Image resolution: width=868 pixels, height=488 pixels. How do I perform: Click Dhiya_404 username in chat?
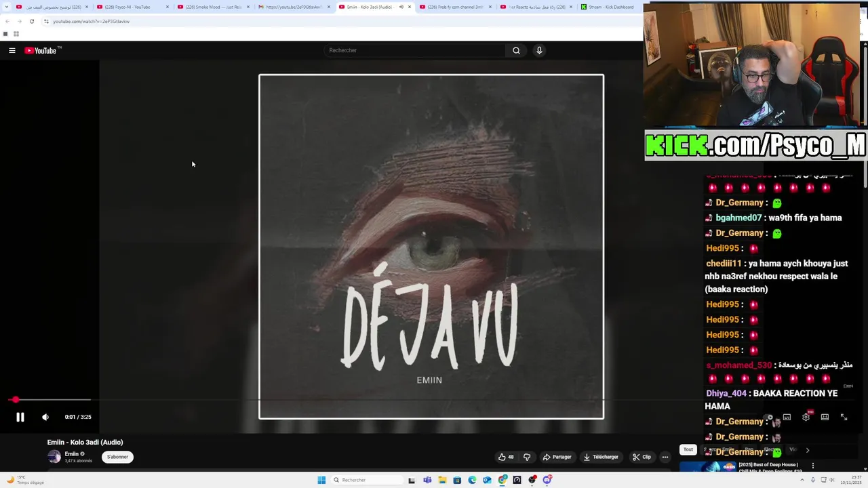(x=726, y=393)
